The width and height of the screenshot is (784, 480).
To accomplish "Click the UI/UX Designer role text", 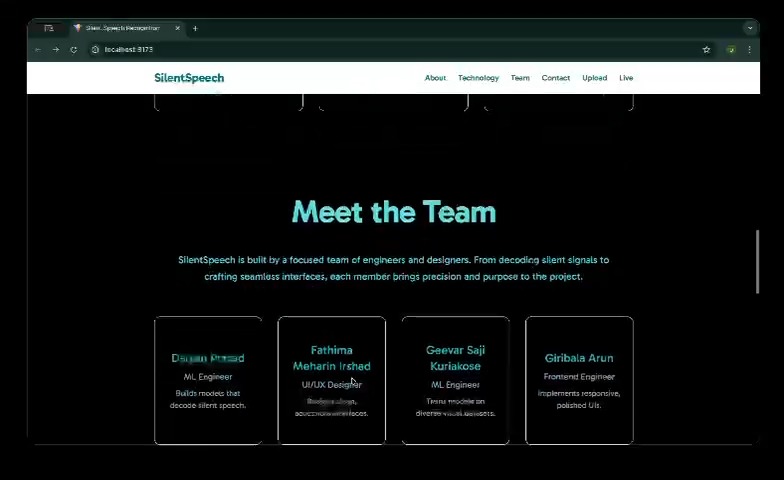I will 332,385.
